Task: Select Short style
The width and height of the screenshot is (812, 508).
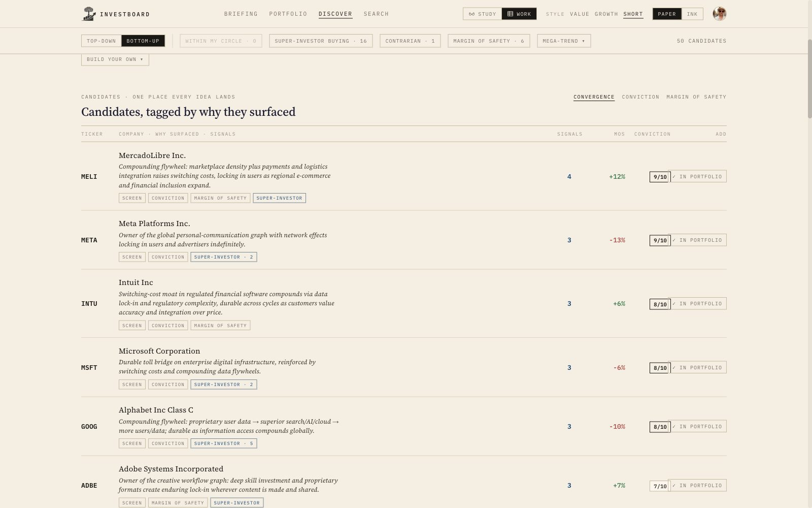Action: 633,14
